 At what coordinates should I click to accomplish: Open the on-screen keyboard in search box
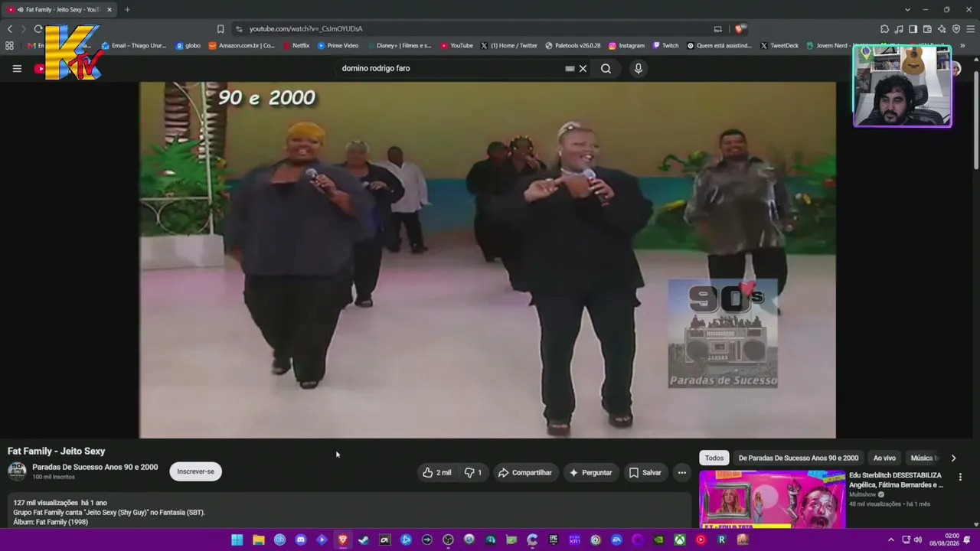coord(570,68)
